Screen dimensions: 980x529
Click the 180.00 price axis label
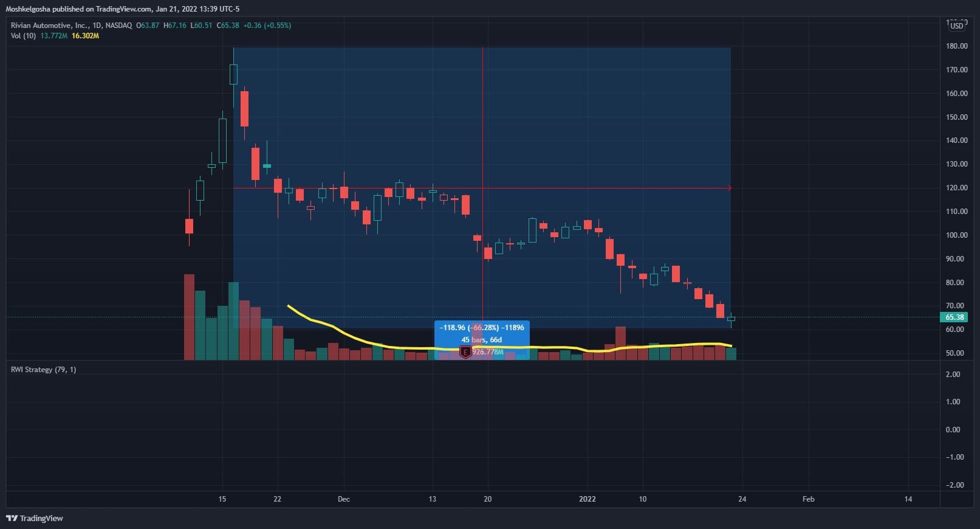pyautogui.click(x=957, y=46)
